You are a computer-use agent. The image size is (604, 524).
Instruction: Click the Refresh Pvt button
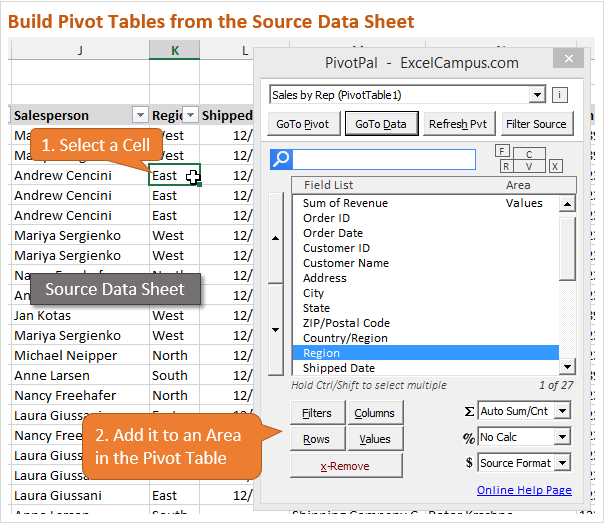(458, 124)
